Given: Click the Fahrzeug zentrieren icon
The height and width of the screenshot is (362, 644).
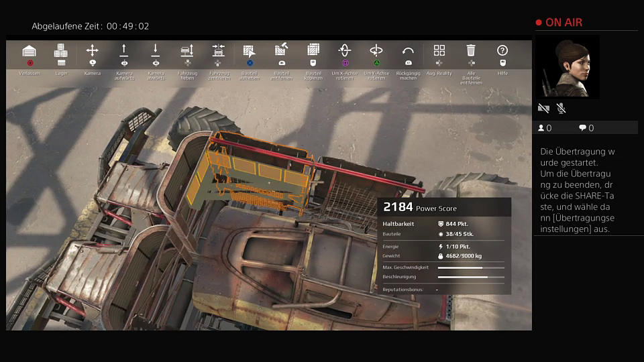Looking at the screenshot, I should [219, 52].
